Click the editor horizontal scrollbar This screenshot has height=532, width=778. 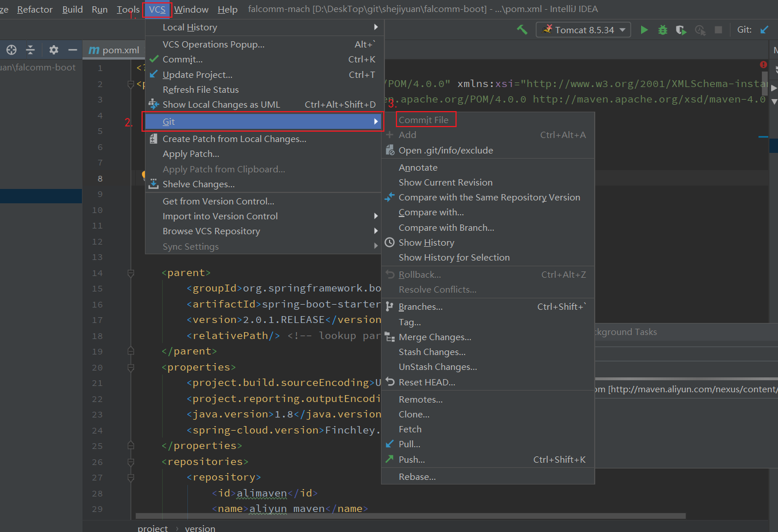tap(411, 516)
